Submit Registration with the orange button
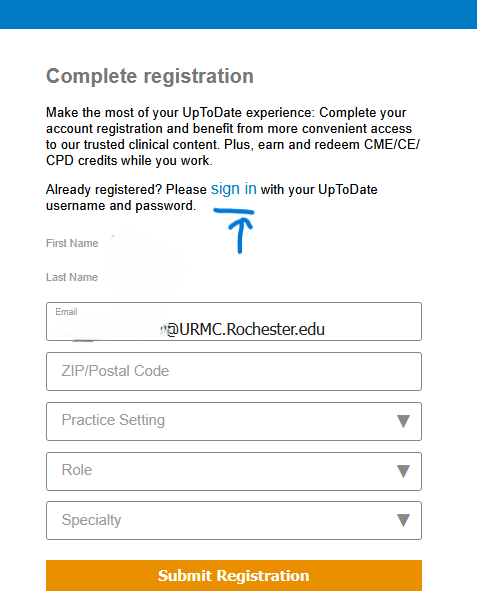The width and height of the screenshot is (477, 612). 234,575
